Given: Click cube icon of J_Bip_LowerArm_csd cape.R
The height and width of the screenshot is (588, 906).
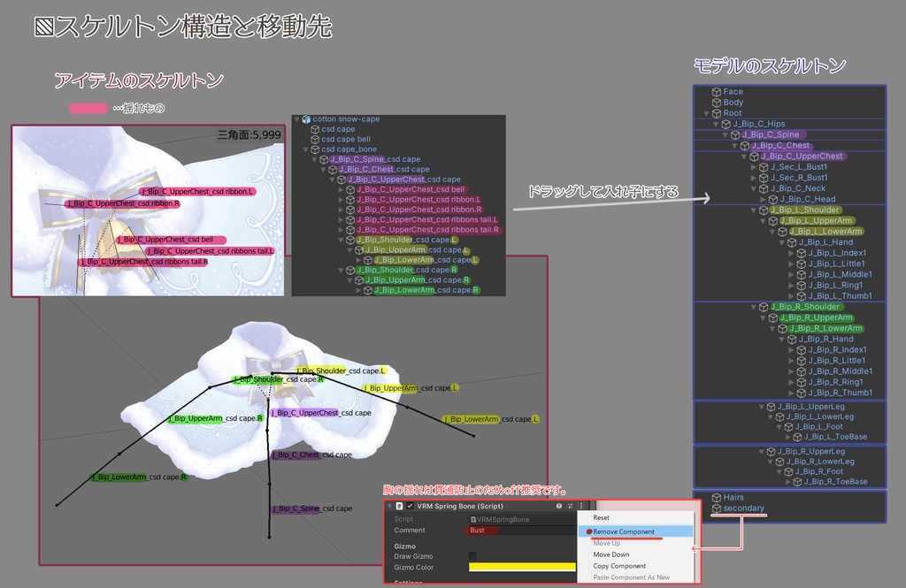Looking at the screenshot, I should click(x=367, y=290).
